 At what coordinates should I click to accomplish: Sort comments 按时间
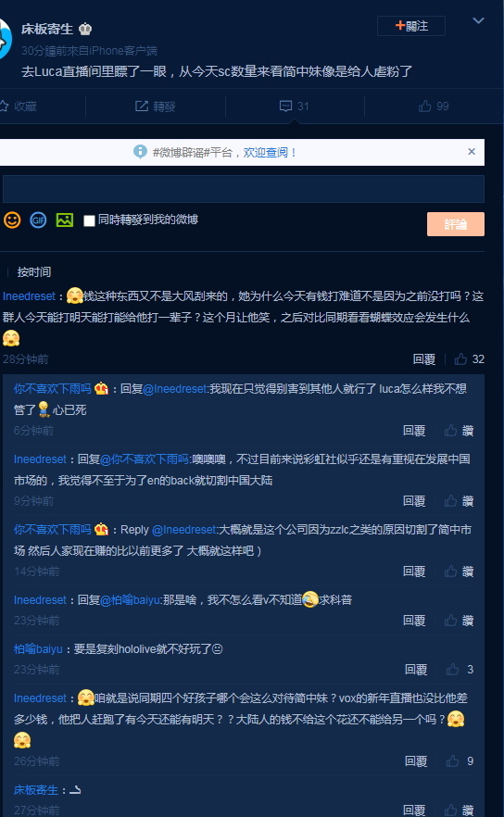(34, 272)
